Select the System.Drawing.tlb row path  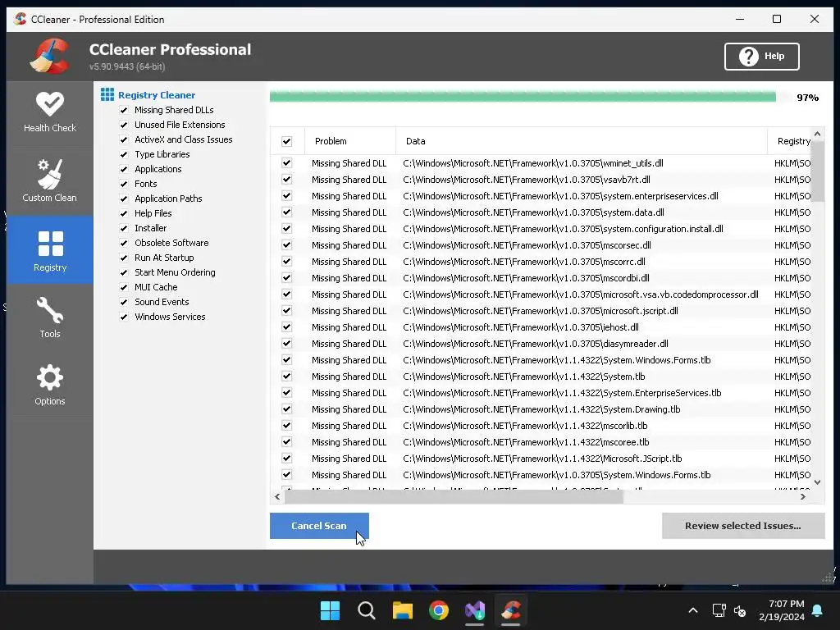click(x=541, y=409)
